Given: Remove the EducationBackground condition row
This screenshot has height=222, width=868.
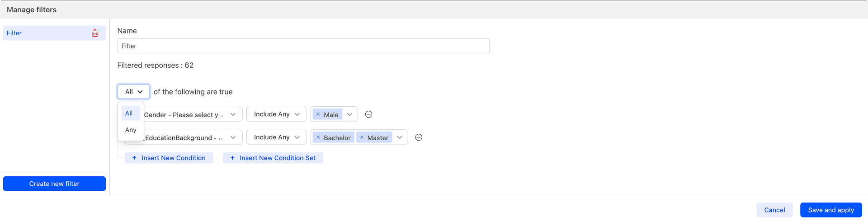Looking at the screenshot, I should pos(419,137).
